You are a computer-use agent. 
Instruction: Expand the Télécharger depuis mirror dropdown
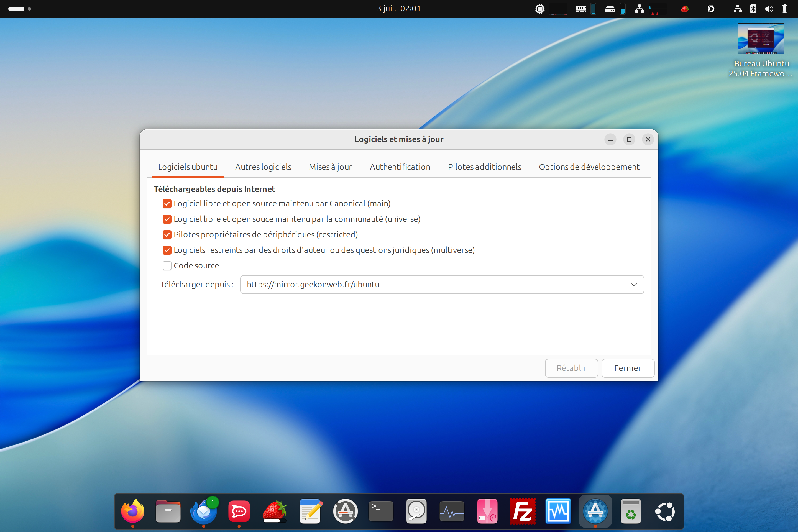click(x=634, y=285)
